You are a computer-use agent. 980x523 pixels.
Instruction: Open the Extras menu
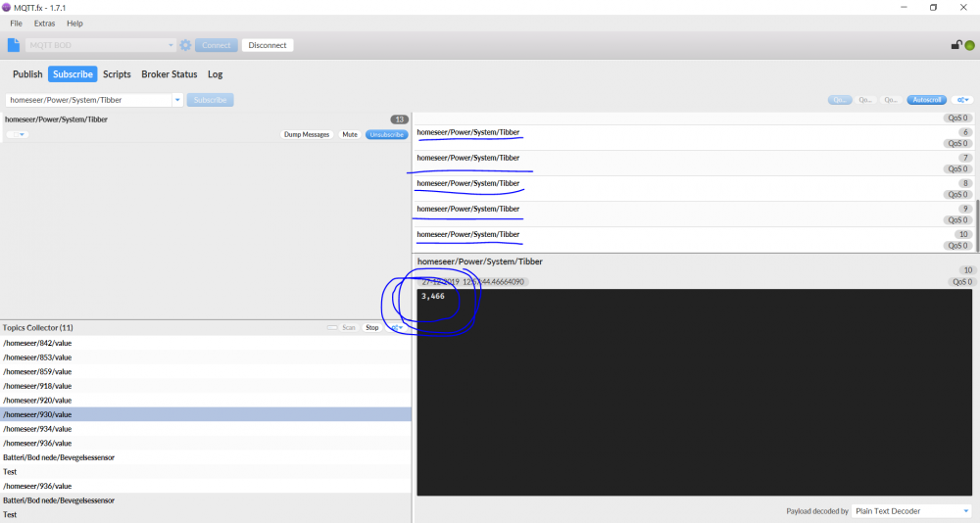pos(44,23)
